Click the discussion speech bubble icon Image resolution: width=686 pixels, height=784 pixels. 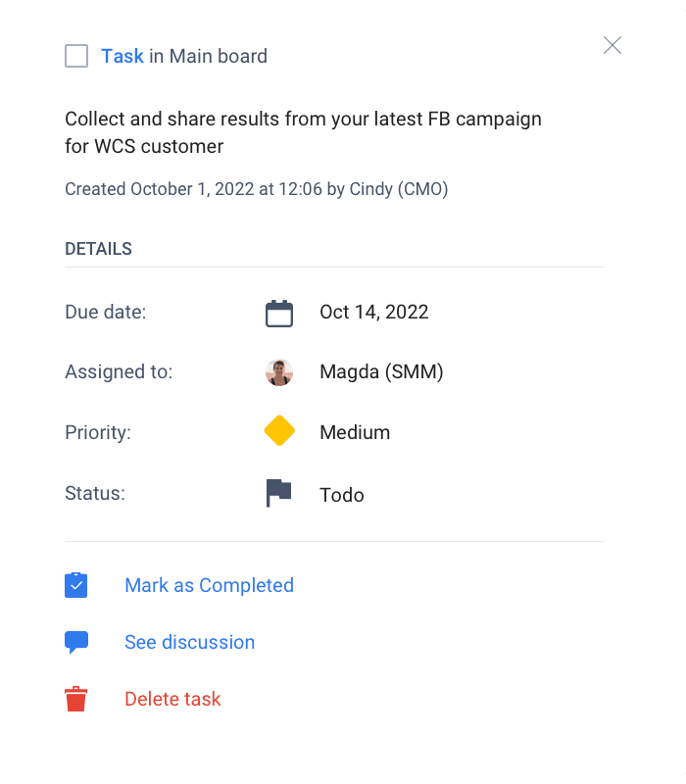[76, 642]
